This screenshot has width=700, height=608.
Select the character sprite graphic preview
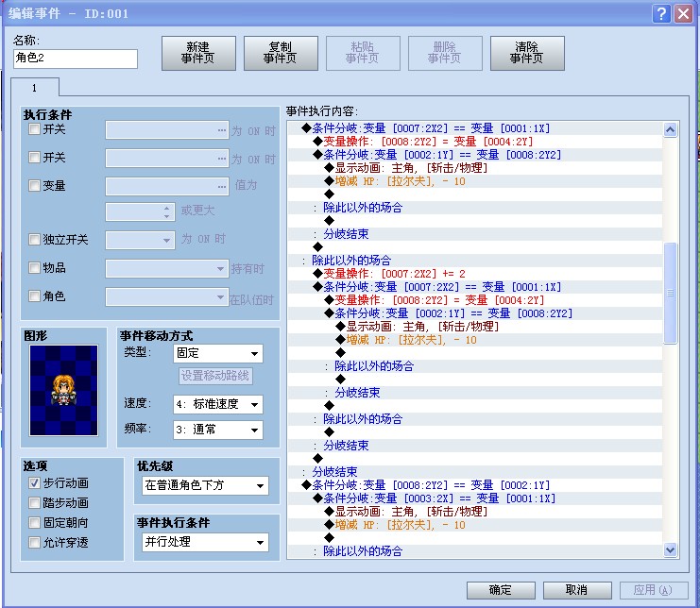tap(63, 390)
